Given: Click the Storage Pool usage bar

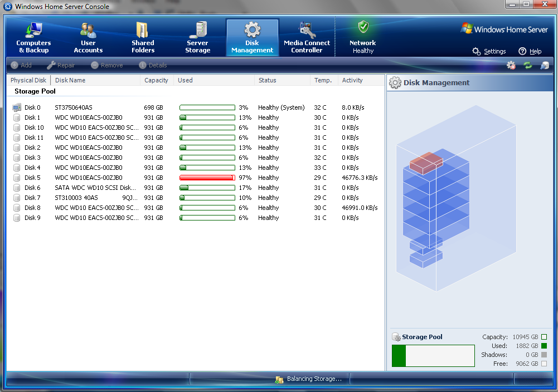Looking at the screenshot, I should [x=433, y=356].
